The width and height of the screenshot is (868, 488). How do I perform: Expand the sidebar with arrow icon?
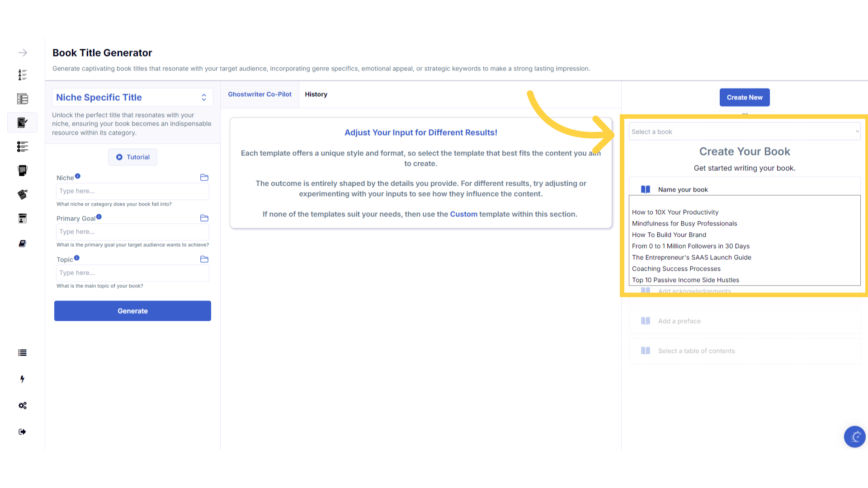pos(23,53)
